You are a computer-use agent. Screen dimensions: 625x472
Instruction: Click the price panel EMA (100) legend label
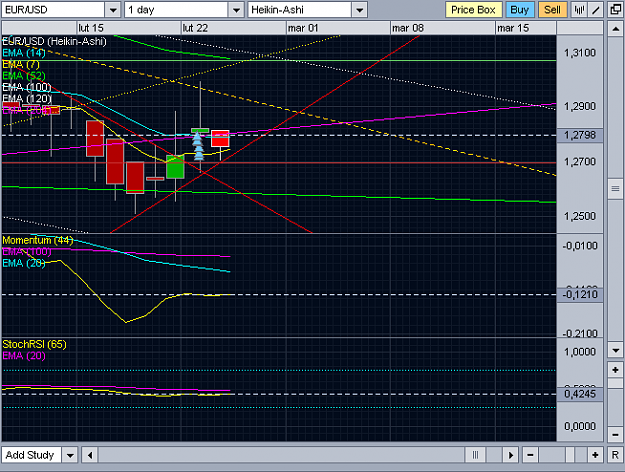27,87
